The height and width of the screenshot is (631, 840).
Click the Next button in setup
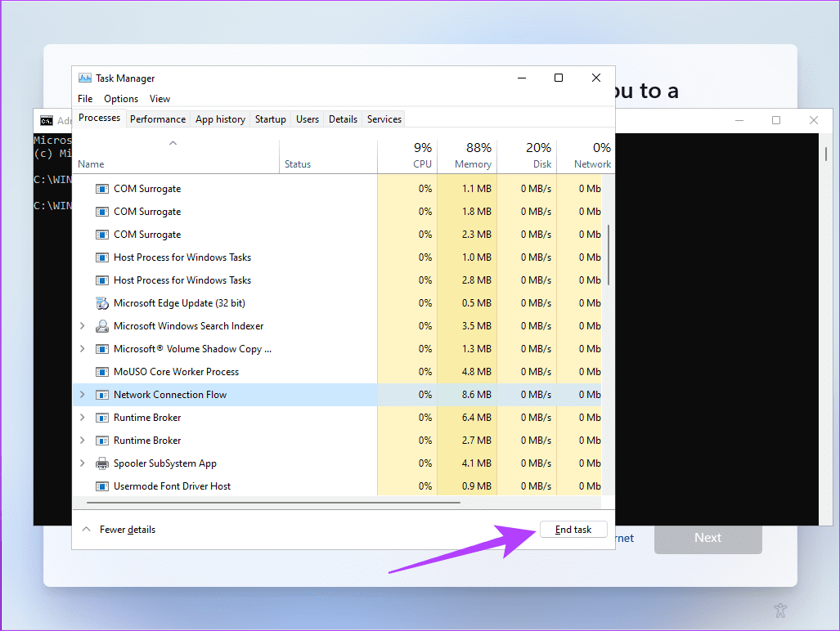click(x=707, y=538)
